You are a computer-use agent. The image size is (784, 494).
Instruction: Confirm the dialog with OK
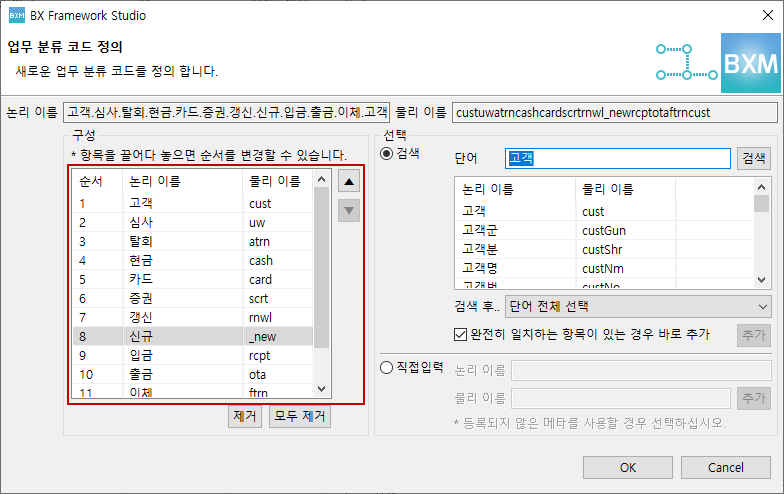point(627,467)
